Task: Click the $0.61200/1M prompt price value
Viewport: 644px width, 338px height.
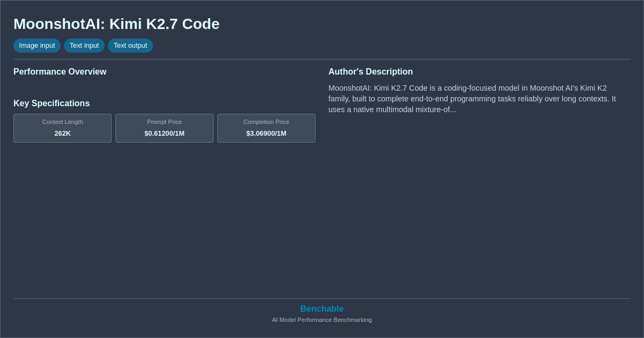Action: pyautogui.click(x=164, y=134)
